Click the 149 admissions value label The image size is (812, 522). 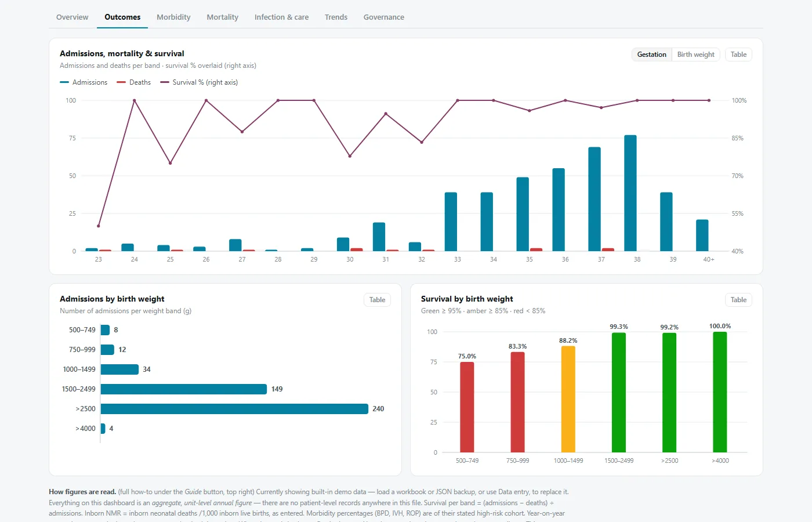[x=277, y=389]
